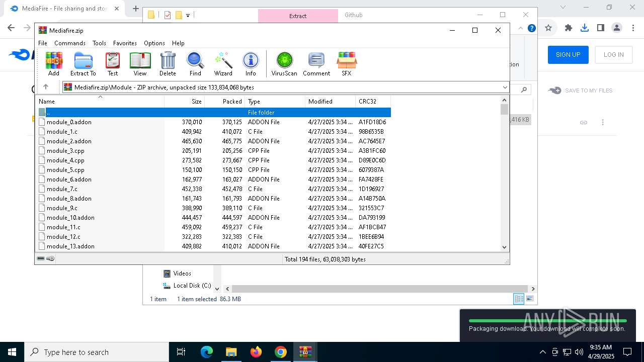Open Chrome downloads icon
The width and height of the screenshot is (644, 362).
pos(585,28)
